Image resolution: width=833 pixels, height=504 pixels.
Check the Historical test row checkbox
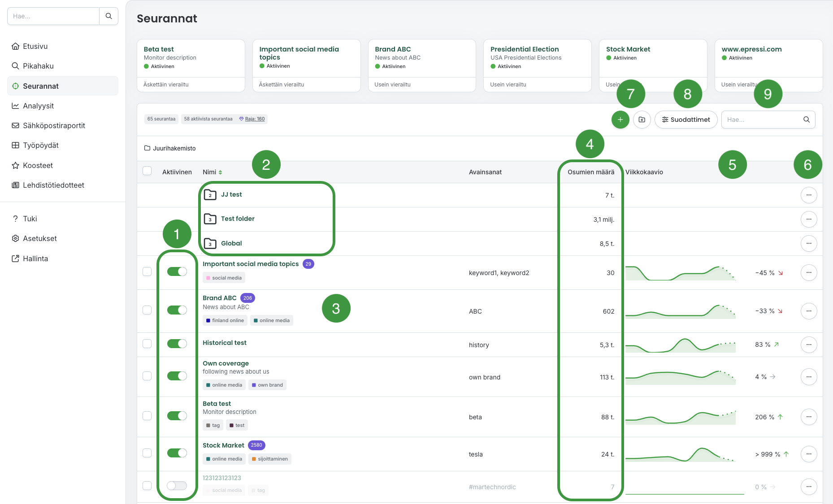(x=147, y=344)
